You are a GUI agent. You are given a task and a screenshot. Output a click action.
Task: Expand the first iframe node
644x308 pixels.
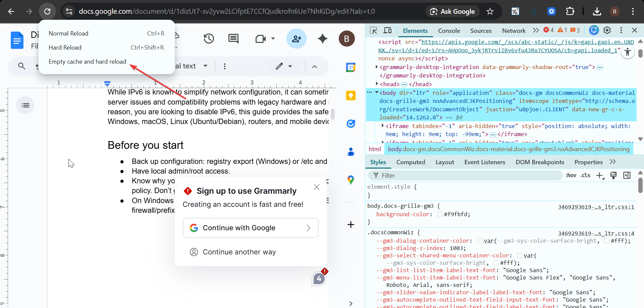[x=382, y=126]
